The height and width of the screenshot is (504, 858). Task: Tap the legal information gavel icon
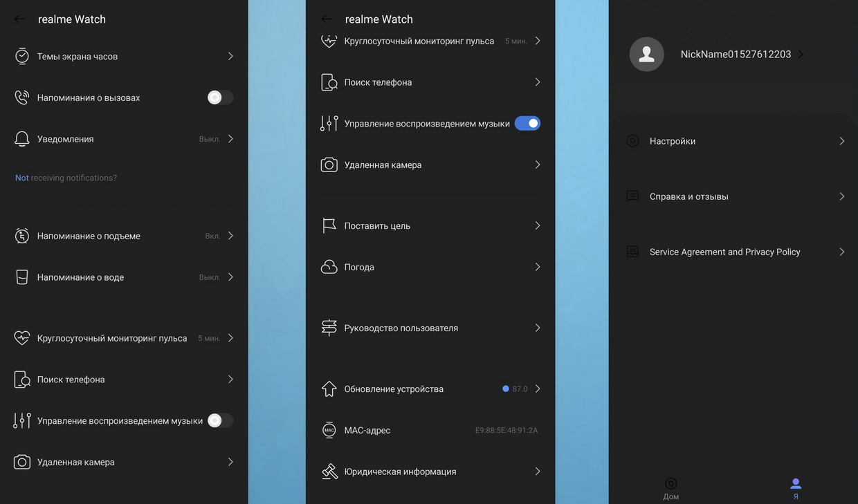point(329,472)
